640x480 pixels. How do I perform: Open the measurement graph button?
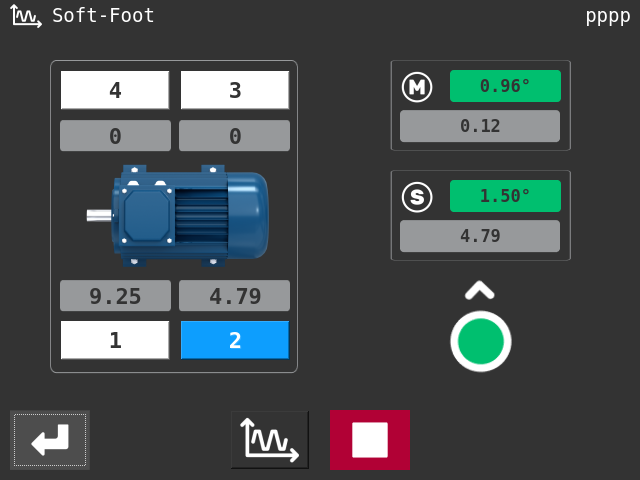269,440
